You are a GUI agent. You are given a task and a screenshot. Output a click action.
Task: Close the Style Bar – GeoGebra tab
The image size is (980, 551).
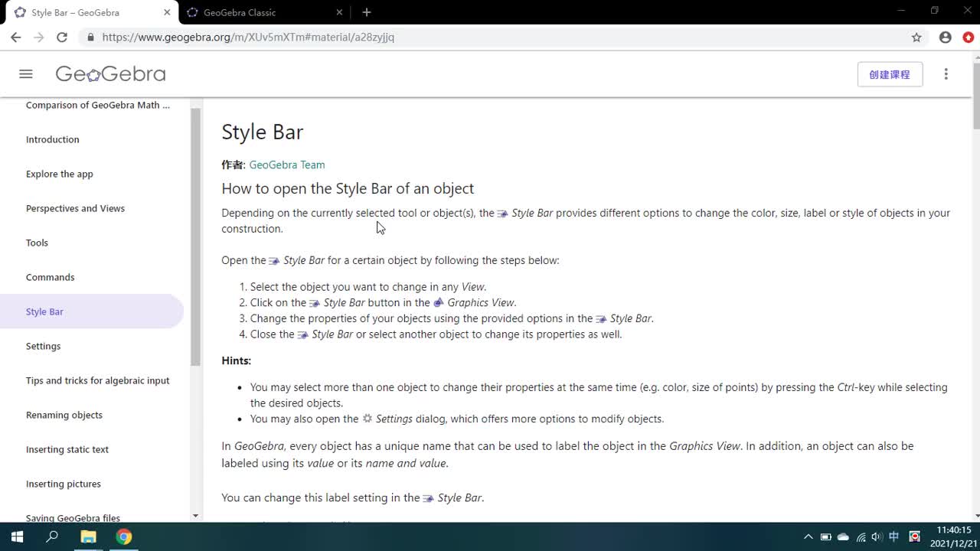coord(167,12)
